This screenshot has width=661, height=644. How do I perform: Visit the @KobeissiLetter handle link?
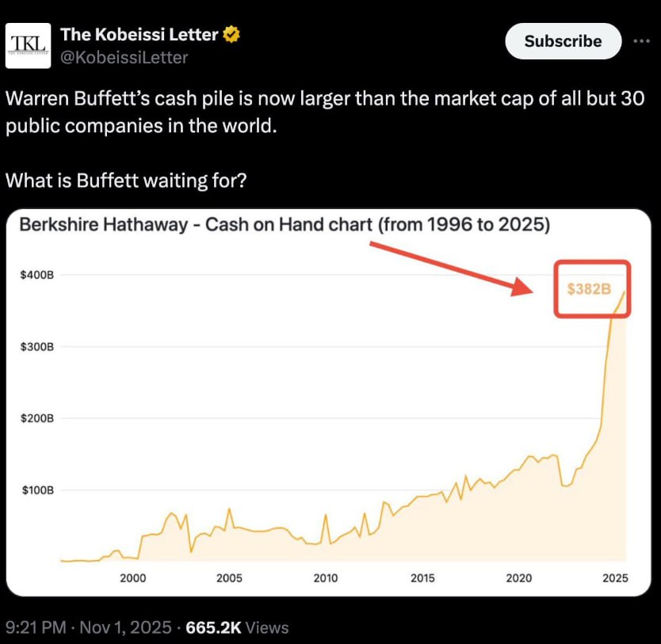[x=124, y=57]
